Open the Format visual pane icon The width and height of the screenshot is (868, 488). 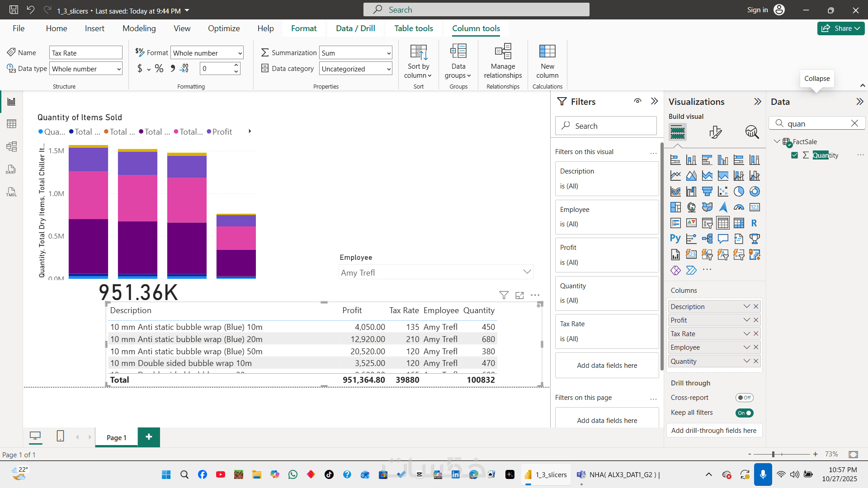(715, 132)
